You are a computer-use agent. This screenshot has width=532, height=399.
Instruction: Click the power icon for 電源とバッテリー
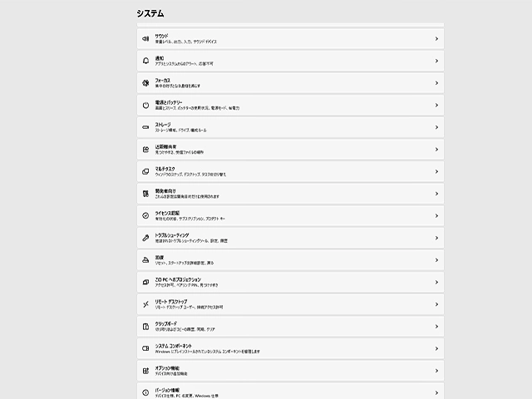pos(145,106)
